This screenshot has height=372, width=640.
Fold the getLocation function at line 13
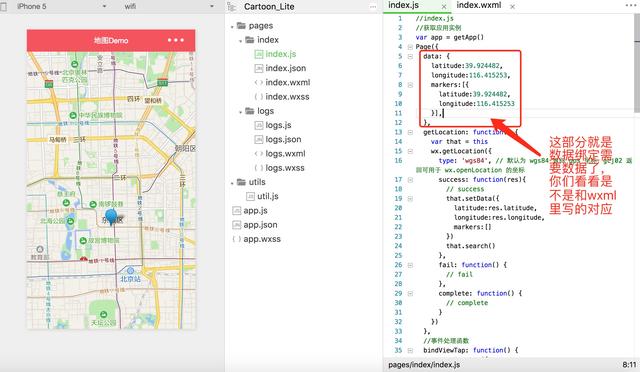click(x=410, y=132)
